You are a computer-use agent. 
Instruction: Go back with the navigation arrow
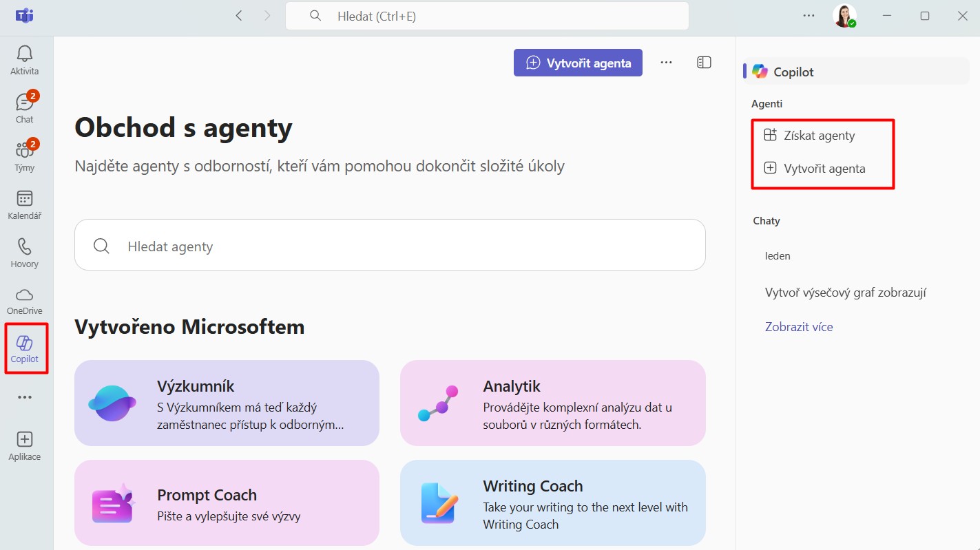[x=239, y=16]
